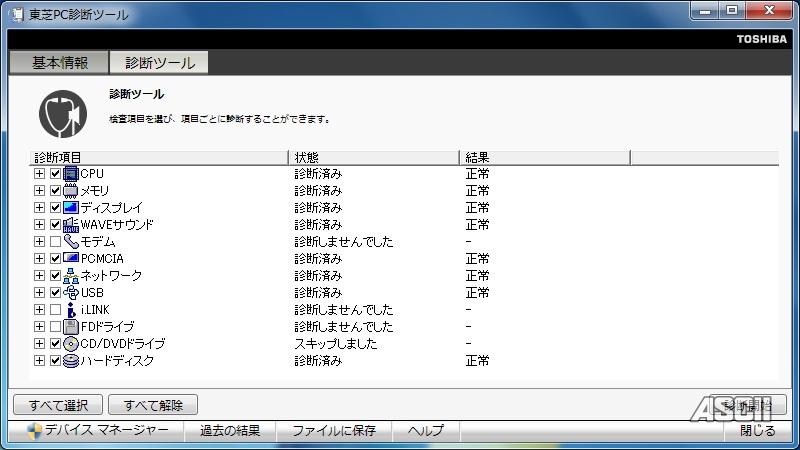Screen dimensions: 800x450
Task: Click 診断済み status in the CPU row
Action: coord(318,174)
